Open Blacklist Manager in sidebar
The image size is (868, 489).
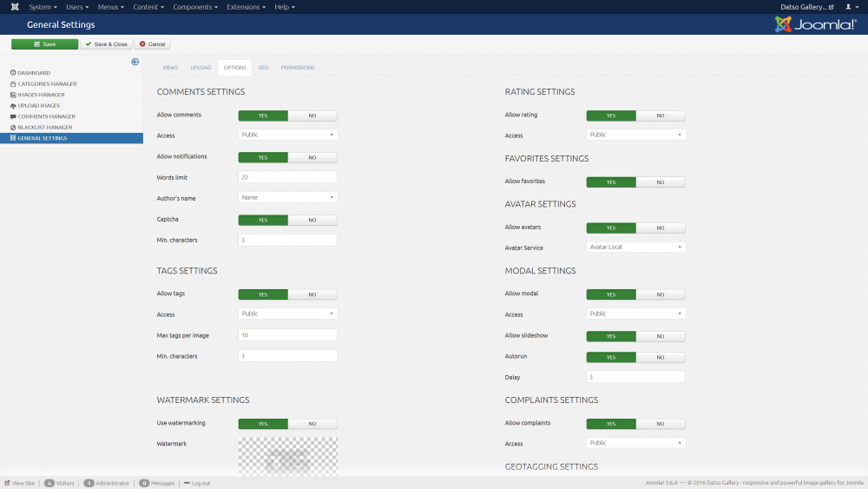pos(45,127)
